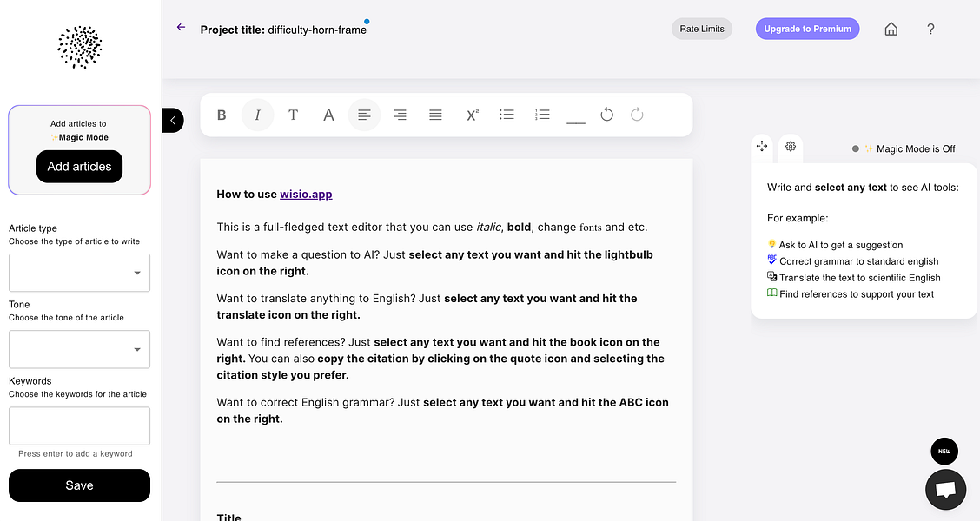Toggle italic formatting button
This screenshot has height=521, width=980.
(257, 115)
